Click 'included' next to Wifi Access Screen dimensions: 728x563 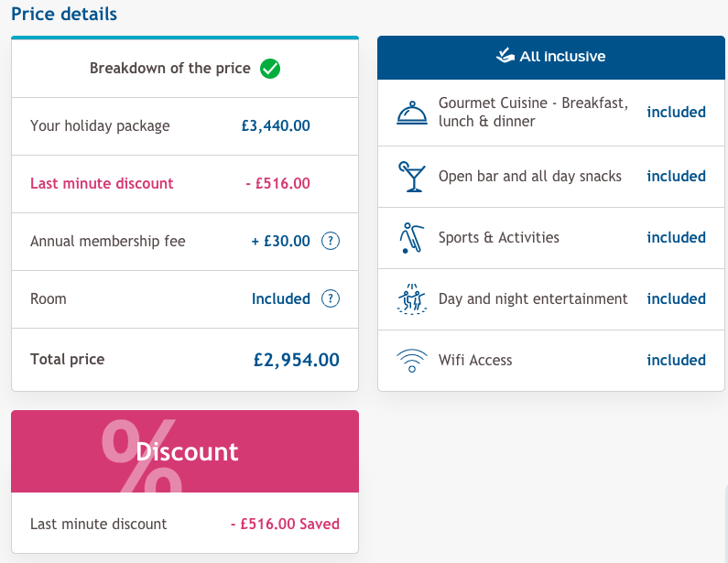tap(676, 360)
